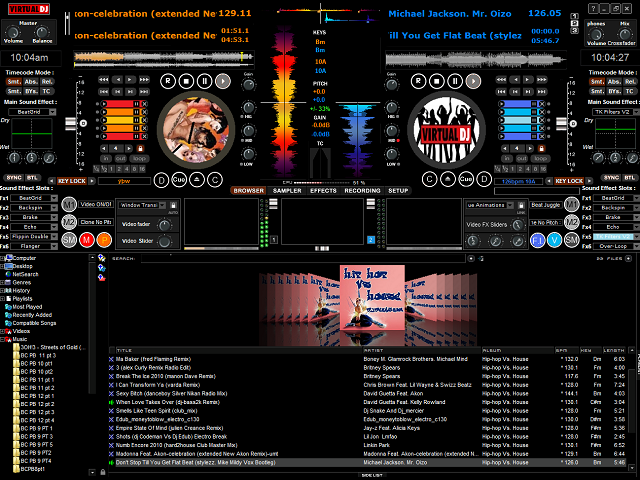Screen dimensions: 640x480
Task: Toggle the right deck loop lock icon
Action: click(542, 149)
